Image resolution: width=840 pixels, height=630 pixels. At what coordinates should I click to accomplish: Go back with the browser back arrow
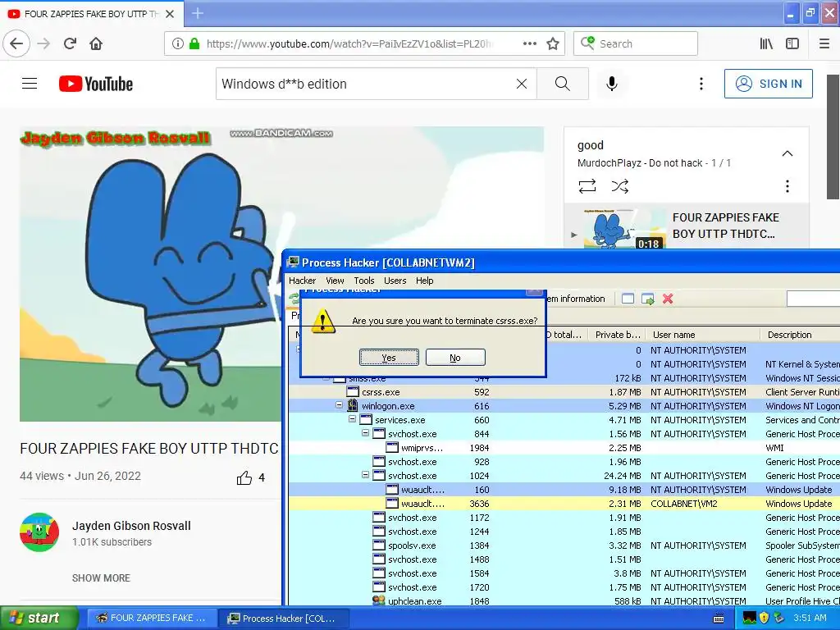[x=16, y=43]
